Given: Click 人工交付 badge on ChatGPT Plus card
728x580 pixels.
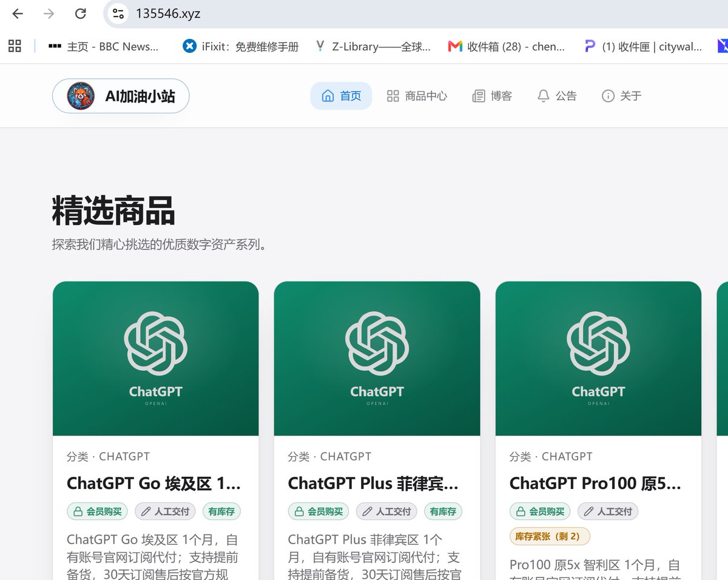Looking at the screenshot, I should point(386,511).
